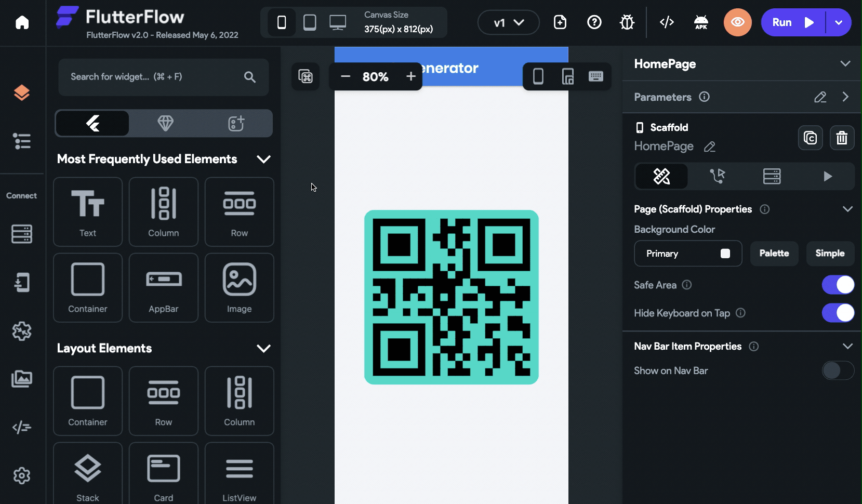Toggle Hide Keyboard on Tap switch

838,313
